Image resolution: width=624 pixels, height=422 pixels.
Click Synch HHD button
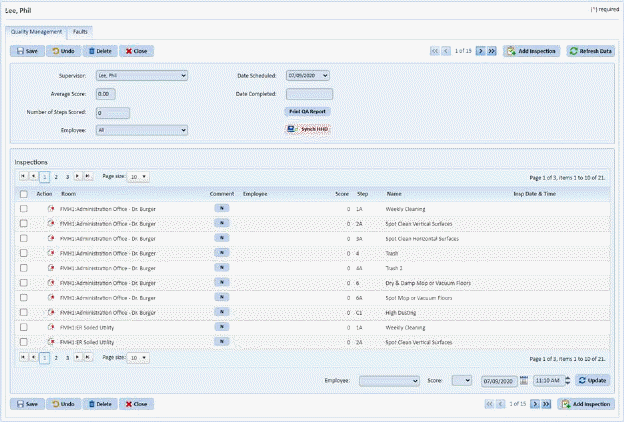(308, 129)
